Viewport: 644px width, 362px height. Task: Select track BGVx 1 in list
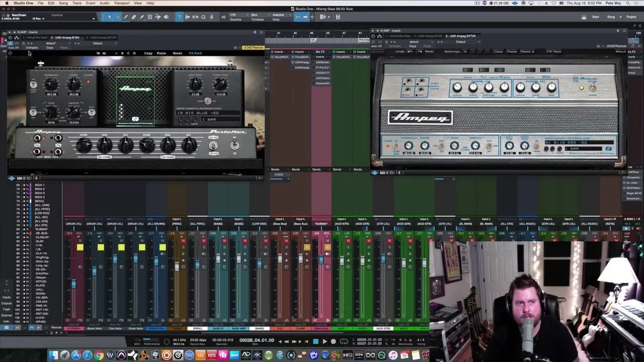(x=39, y=185)
